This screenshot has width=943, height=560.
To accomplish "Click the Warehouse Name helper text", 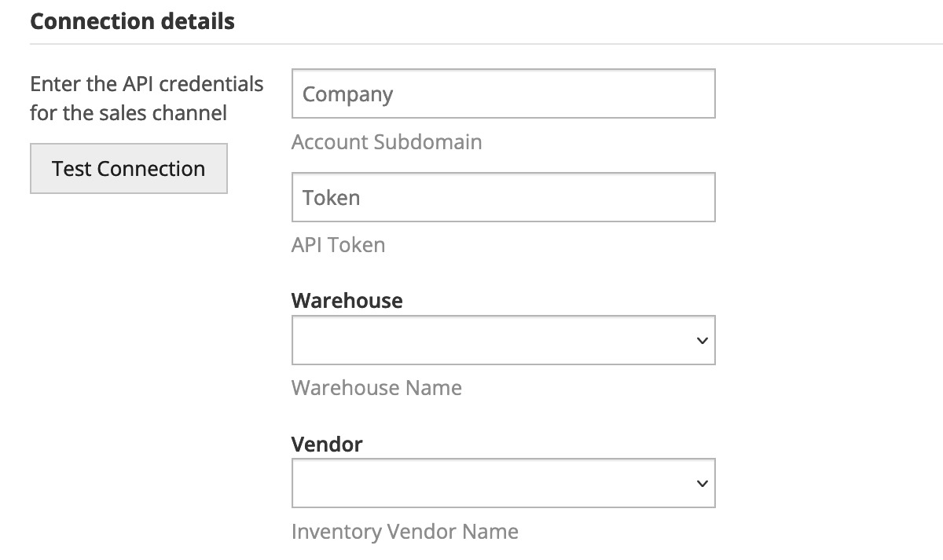I will pyautogui.click(x=376, y=388).
